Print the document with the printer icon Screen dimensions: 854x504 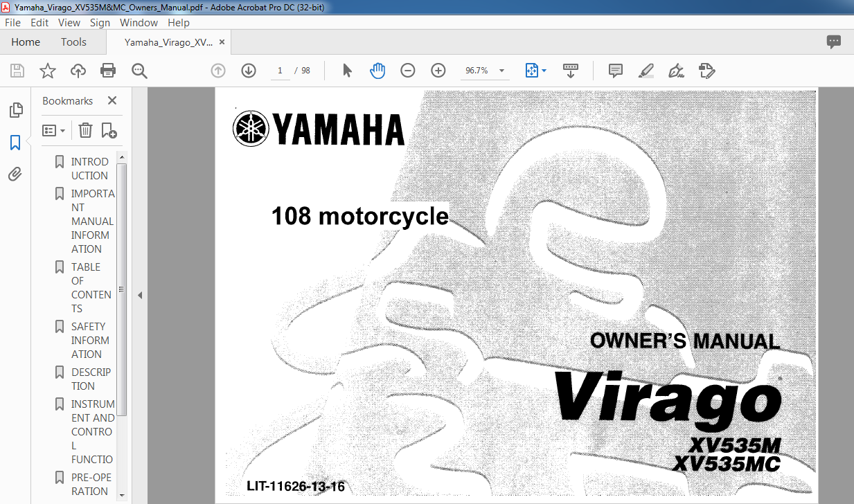pyautogui.click(x=108, y=71)
